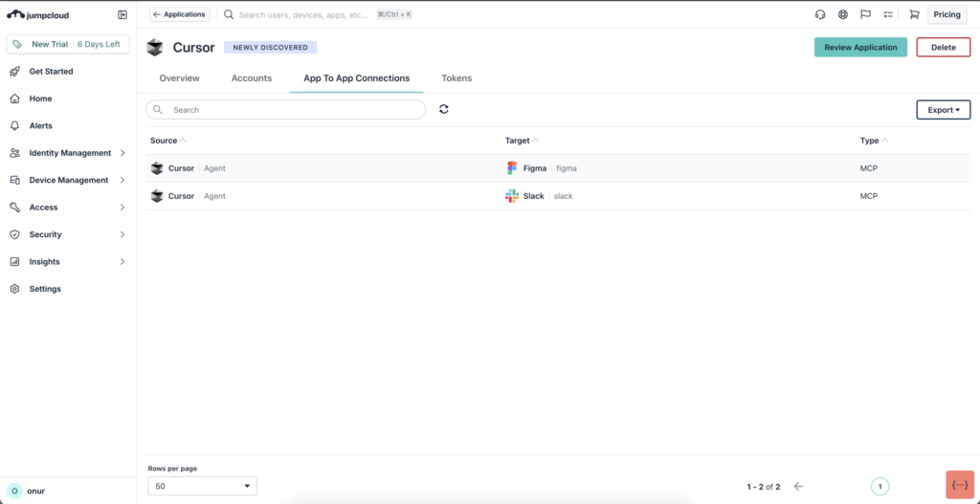Click the Get Started rocket icon

click(x=15, y=72)
